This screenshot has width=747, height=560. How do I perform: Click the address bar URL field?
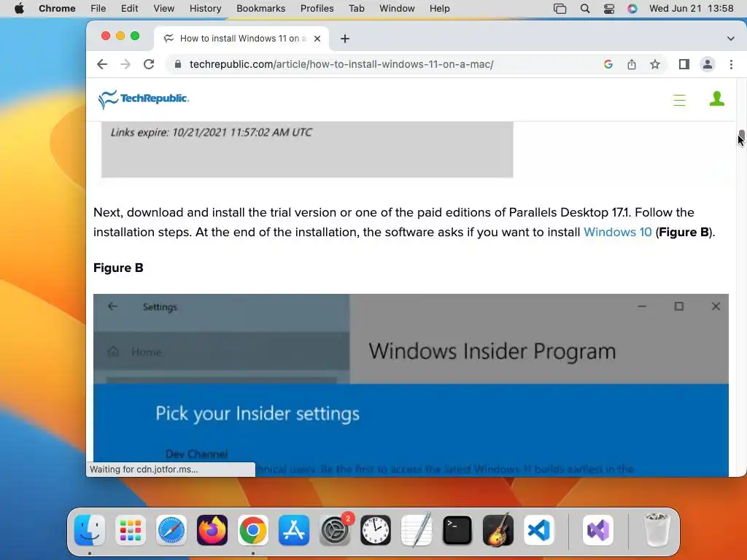pos(341,64)
